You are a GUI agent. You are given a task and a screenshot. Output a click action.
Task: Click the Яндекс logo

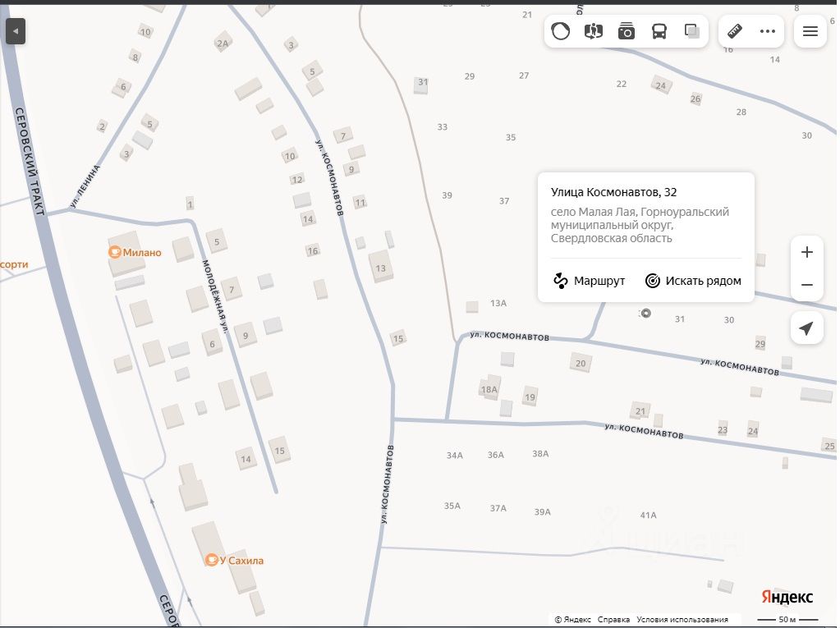tap(786, 597)
